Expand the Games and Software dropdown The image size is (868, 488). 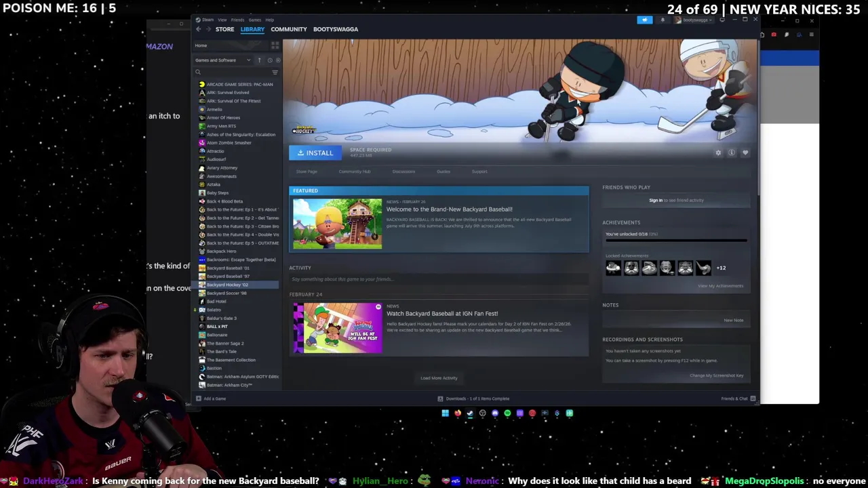[222, 60]
